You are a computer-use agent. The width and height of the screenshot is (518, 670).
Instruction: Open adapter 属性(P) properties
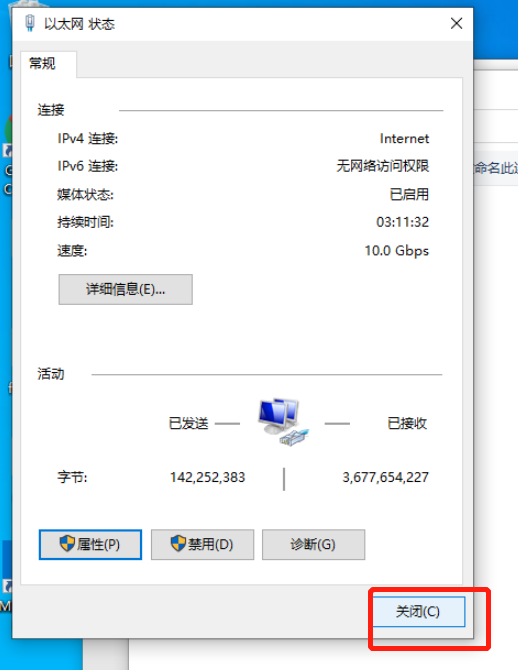point(90,544)
